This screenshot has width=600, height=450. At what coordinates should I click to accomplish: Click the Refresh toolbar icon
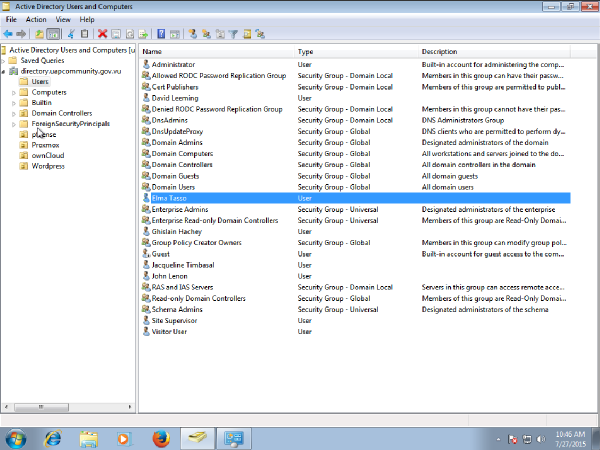click(130, 34)
